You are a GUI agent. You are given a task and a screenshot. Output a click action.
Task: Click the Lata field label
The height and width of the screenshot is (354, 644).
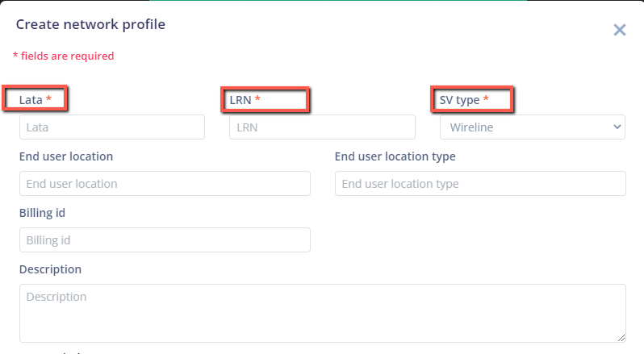pos(31,99)
